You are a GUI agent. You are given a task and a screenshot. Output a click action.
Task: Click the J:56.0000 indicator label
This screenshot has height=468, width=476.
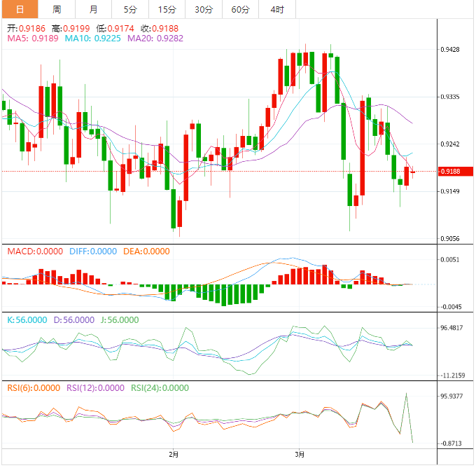[x=120, y=320]
